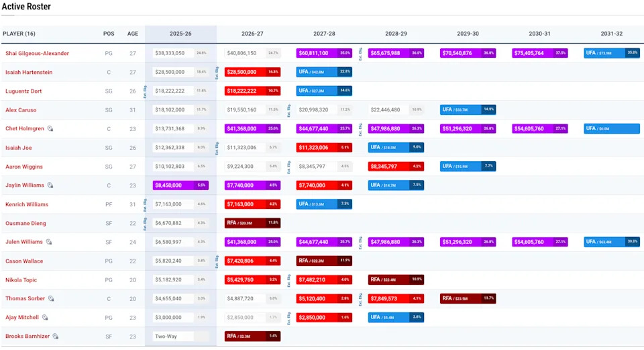Select Nikola Topic's $7,482,210 salary cell
Viewport: 644px width, 350px height.
(x=324, y=280)
